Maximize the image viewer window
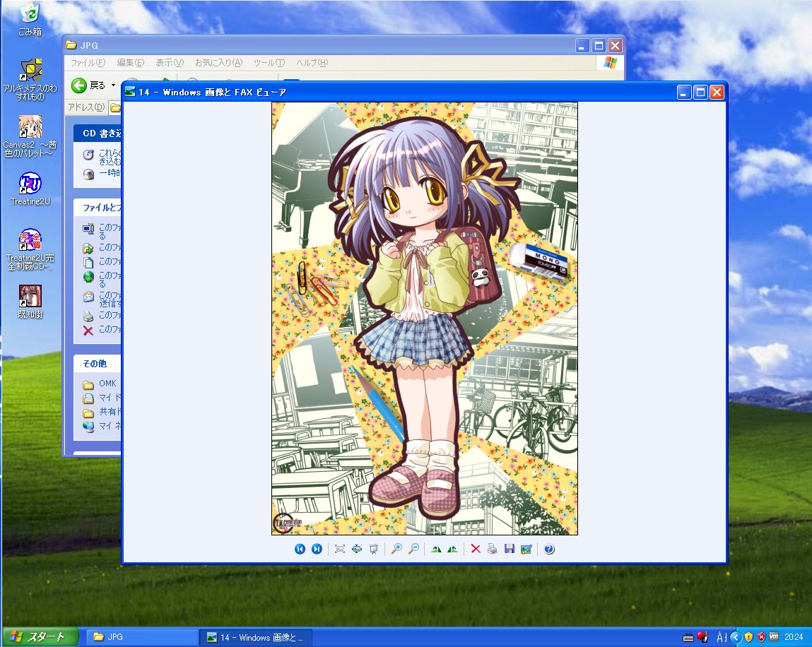 click(700, 93)
